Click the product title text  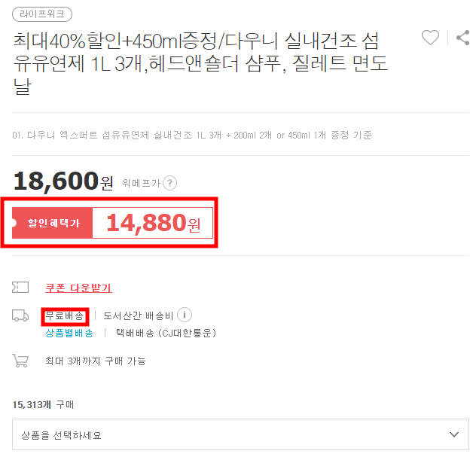tap(200, 64)
